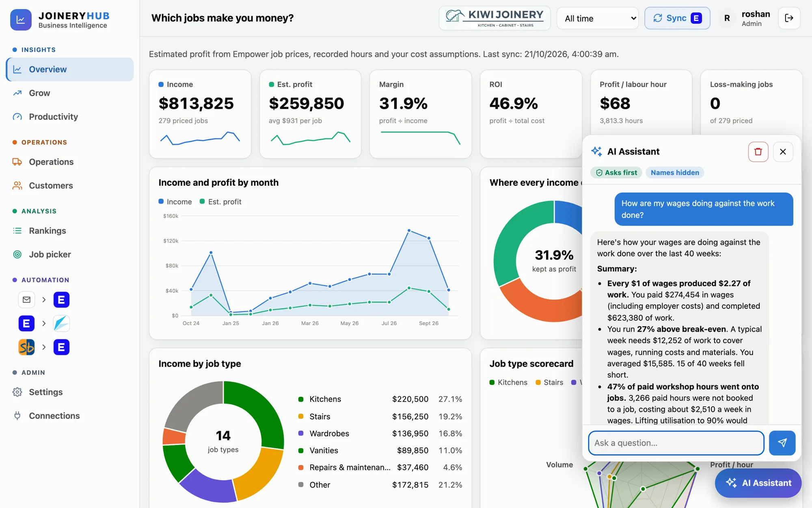Screen dimensions: 812x508
Task: Click the Asks first badge
Action: [x=616, y=173]
